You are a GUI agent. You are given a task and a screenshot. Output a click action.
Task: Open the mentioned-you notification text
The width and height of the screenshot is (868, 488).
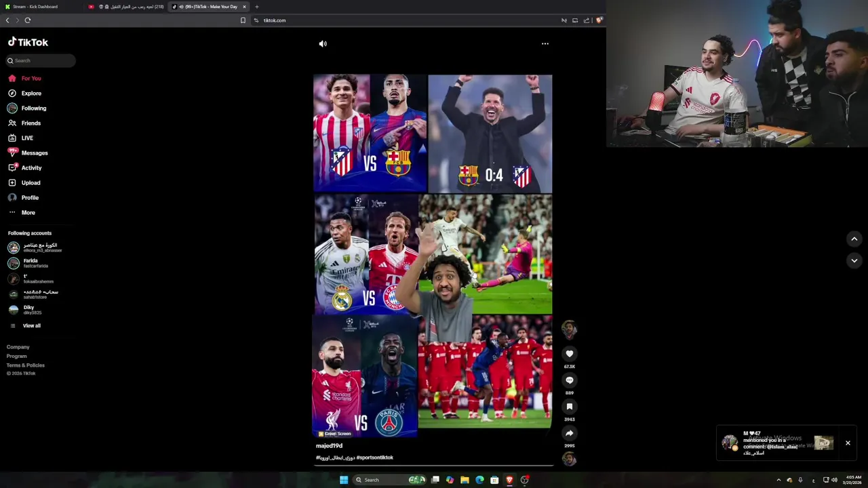(x=770, y=443)
